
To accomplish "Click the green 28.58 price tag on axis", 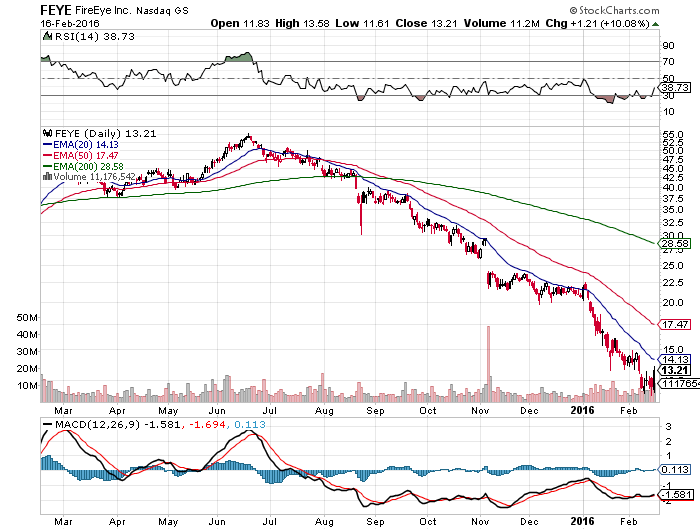I will (x=675, y=243).
